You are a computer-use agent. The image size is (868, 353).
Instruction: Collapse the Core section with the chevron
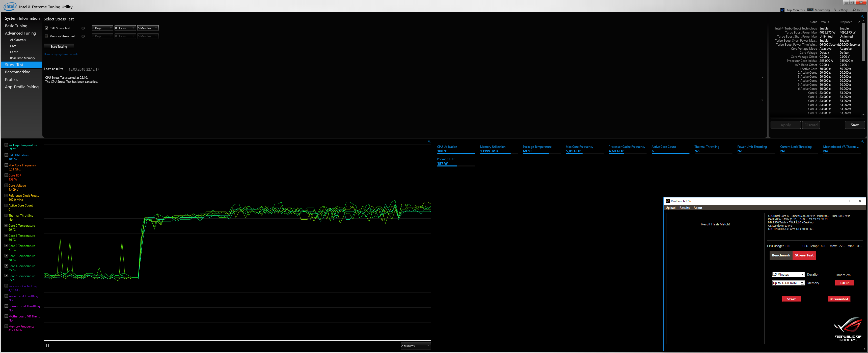[859, 22]
